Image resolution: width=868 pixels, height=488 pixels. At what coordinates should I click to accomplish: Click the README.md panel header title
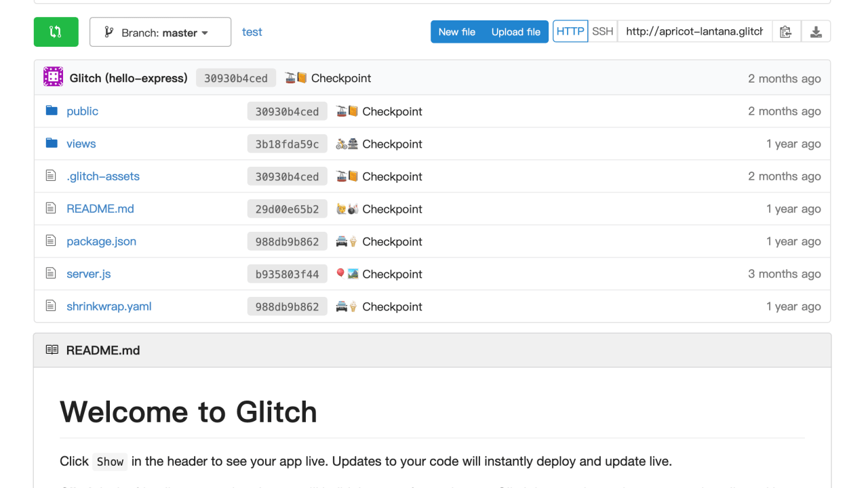coord(103,350)
